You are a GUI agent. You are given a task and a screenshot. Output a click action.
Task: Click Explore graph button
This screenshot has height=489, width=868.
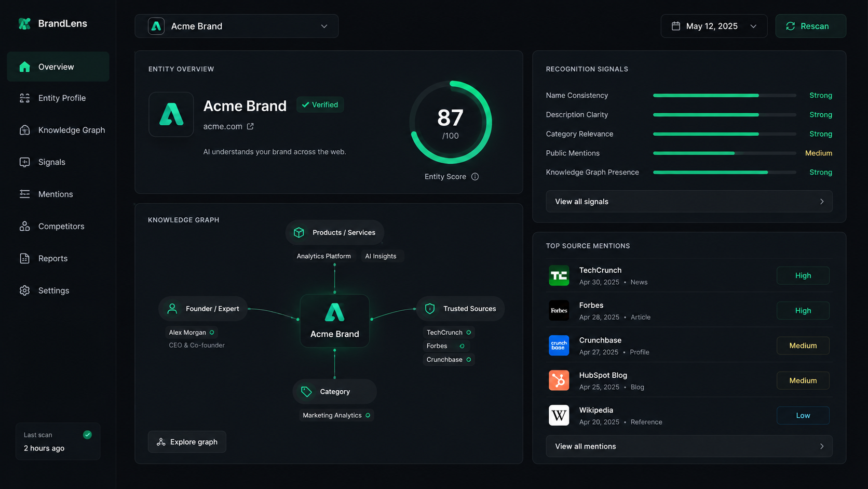click(x=187, y=442)
